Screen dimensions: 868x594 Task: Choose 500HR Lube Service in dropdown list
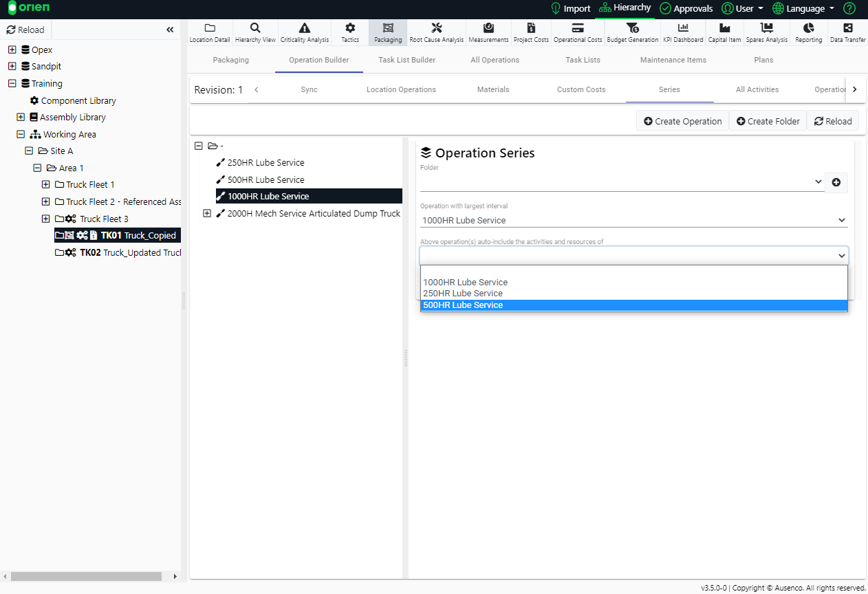pyautogui.click(x=633, y=305)
